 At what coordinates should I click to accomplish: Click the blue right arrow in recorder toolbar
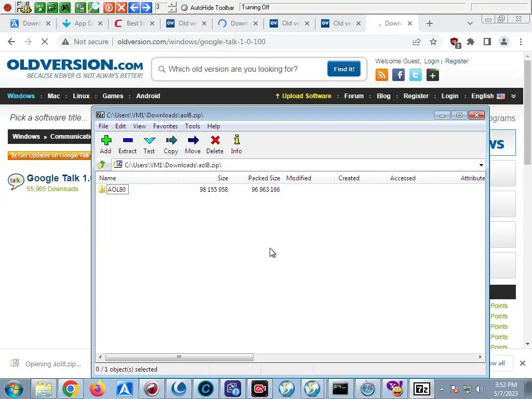click(146, 7)
